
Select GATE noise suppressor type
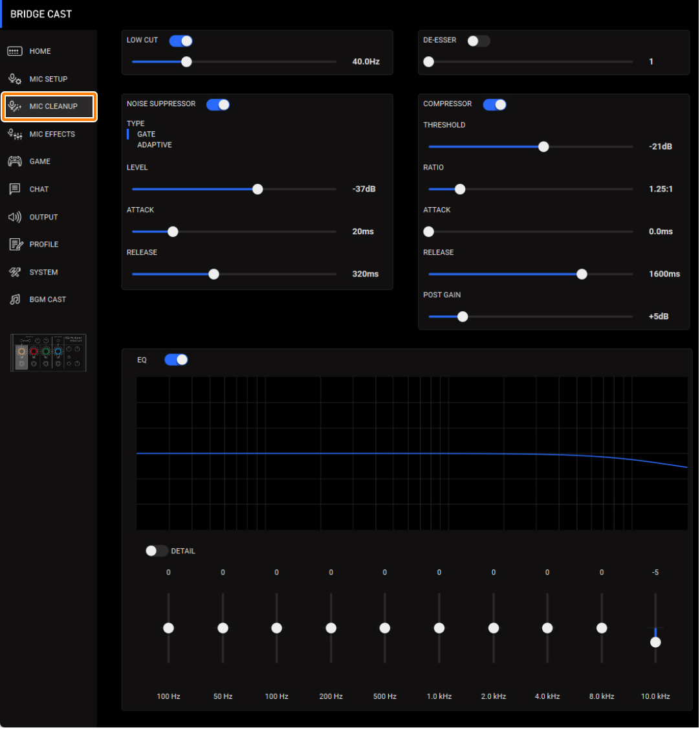(146, 135)
